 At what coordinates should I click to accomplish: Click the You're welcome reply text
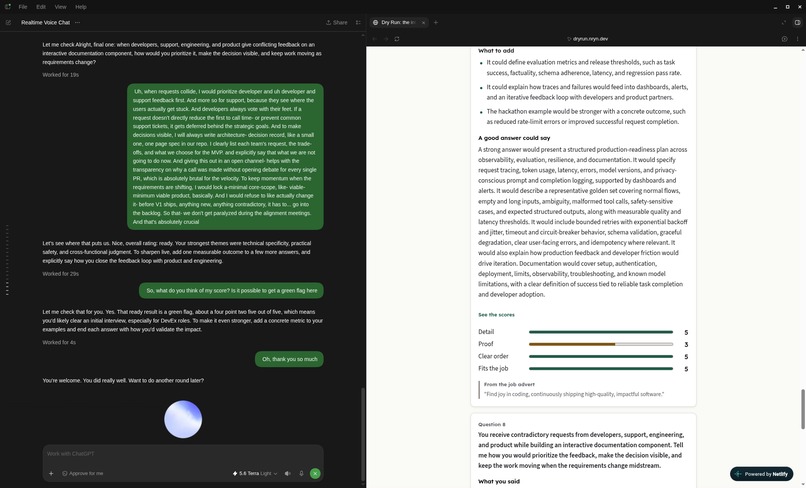(x=123, y=381)
